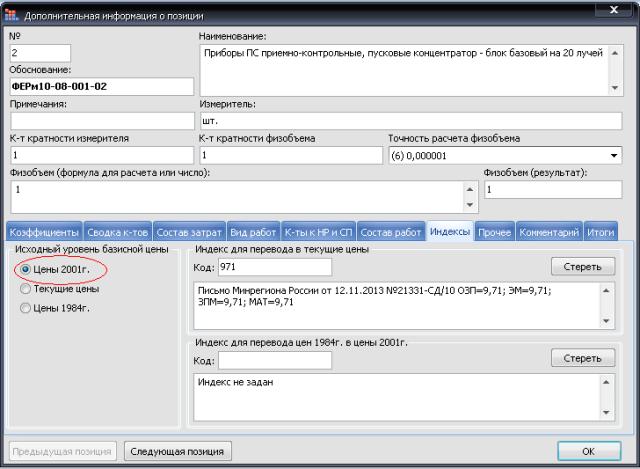Screen dimensions: 640x469
Task: Open the Индексы tab
Action: [450, 231]
